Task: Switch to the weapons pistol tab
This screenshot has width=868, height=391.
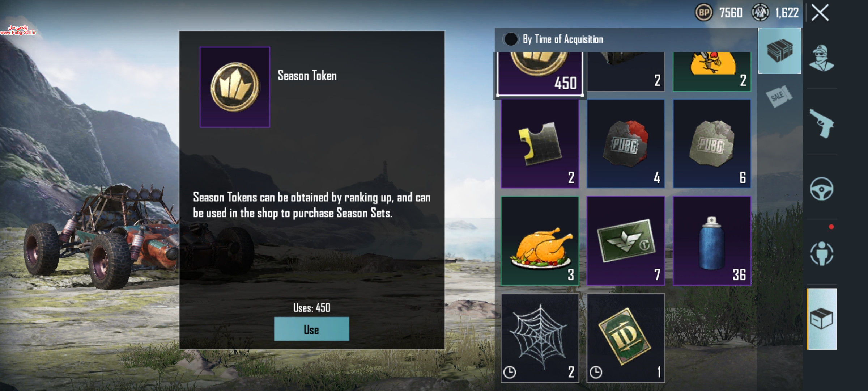Action: 821,123
